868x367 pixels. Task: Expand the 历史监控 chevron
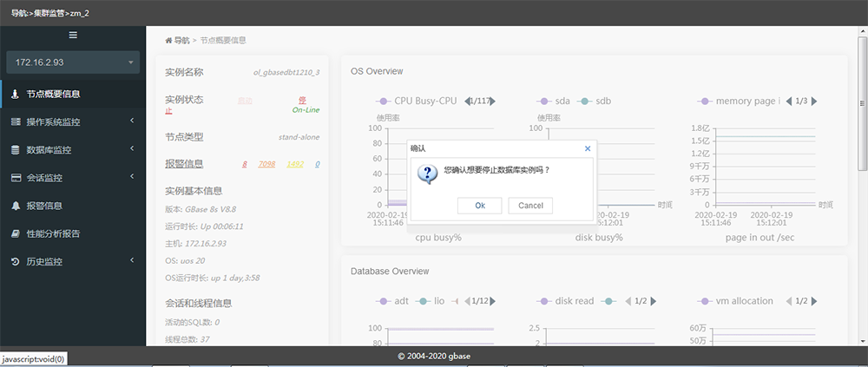[132, 260]
